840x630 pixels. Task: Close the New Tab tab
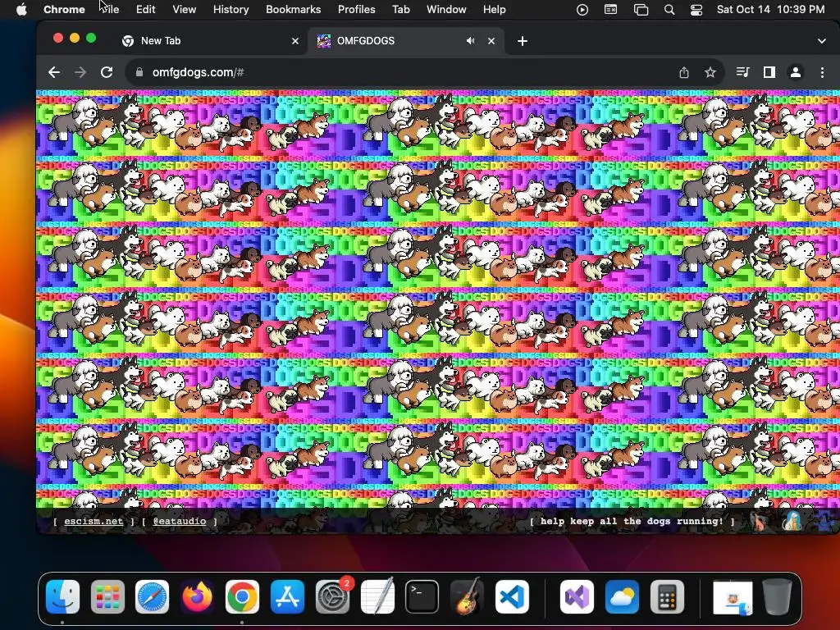pos(295,41)
